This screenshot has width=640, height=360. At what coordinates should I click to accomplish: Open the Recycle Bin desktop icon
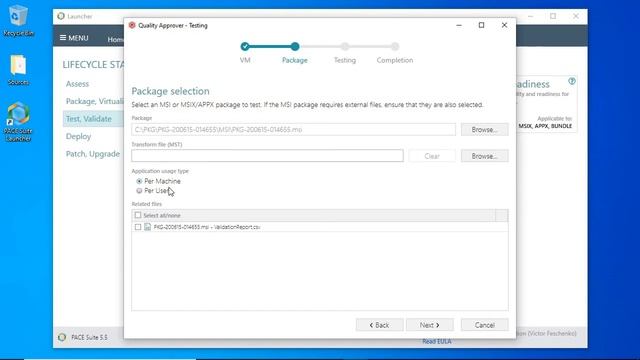[18, 20]
